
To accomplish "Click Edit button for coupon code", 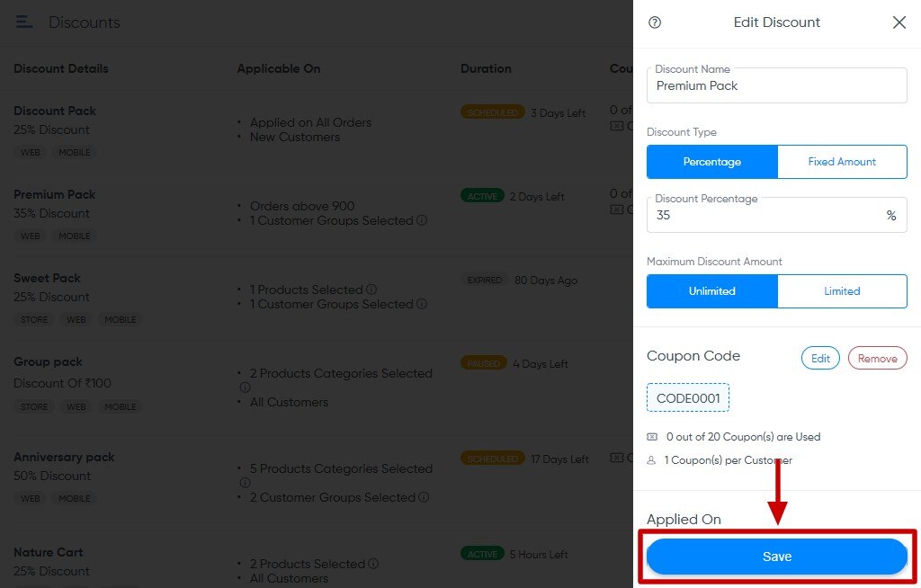I will click(x=820, y=358).
